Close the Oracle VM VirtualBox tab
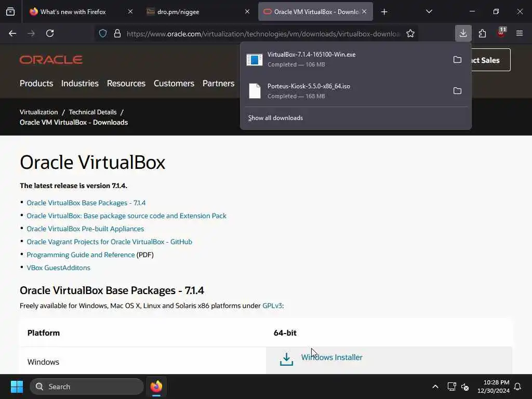Screen dimensions: 532x399 364,11
